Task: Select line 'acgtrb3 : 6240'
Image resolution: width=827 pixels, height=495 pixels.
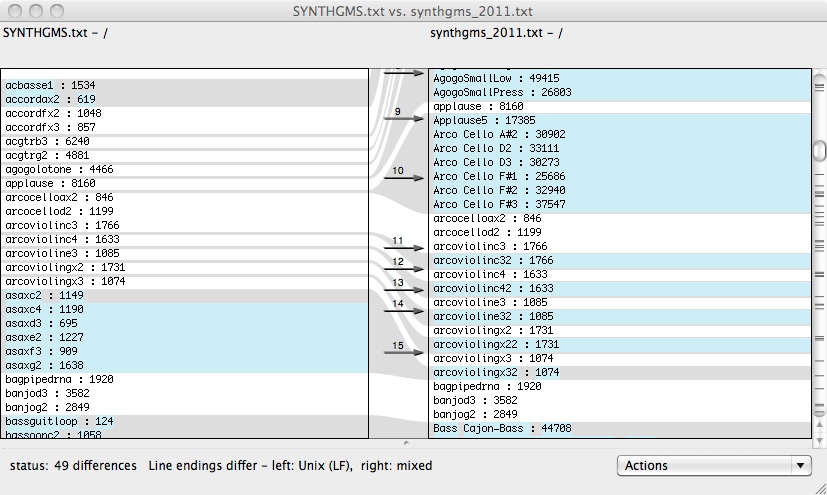Action: [x=184, y=141]
